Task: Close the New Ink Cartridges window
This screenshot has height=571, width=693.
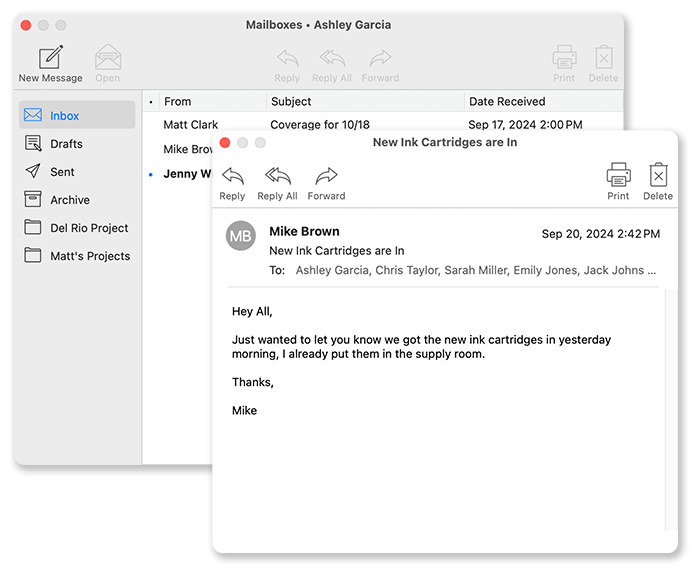Action: coord(225,143)
